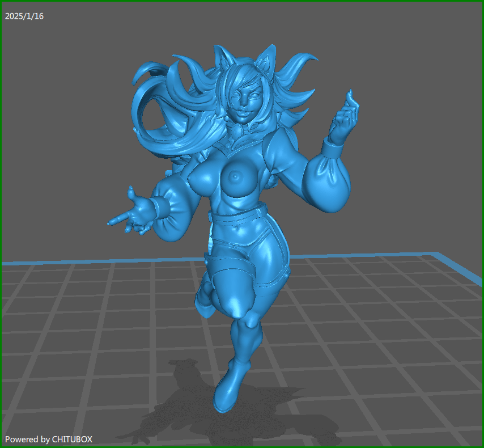The height and width of the screenshot is (448, 484).
Task: Click empty gray background above the model
Action: coord(368,34)
